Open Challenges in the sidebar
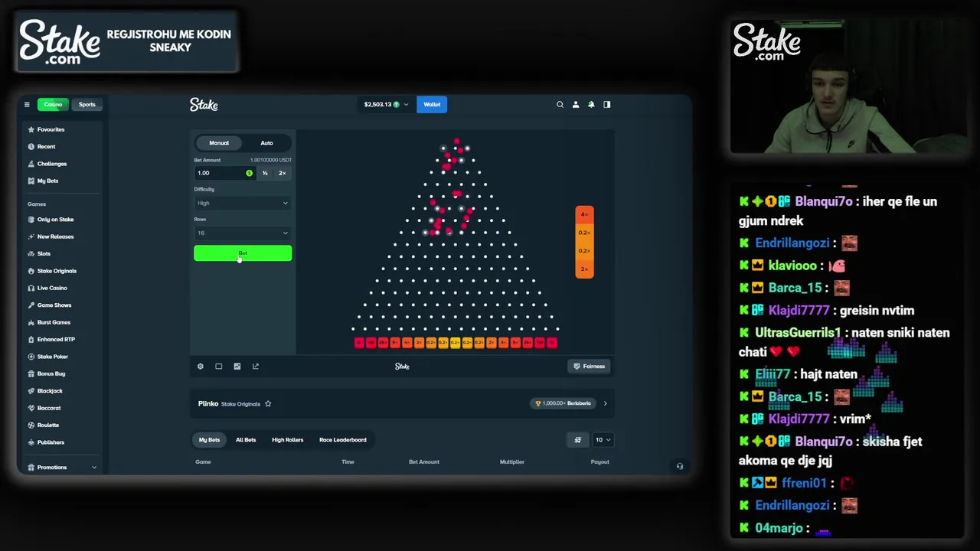The width and height of the screenshot is (980, 551). (52, 164)
